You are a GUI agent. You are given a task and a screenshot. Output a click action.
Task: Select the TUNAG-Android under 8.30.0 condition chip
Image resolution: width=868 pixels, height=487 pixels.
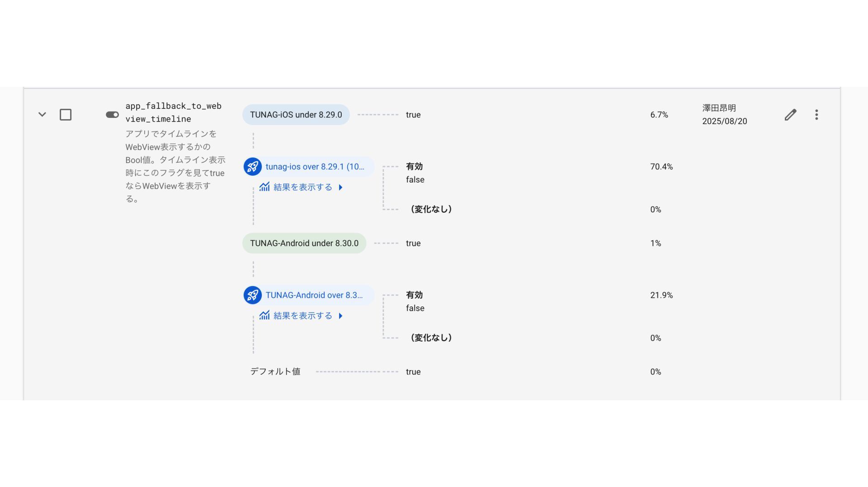coord(304,243)
